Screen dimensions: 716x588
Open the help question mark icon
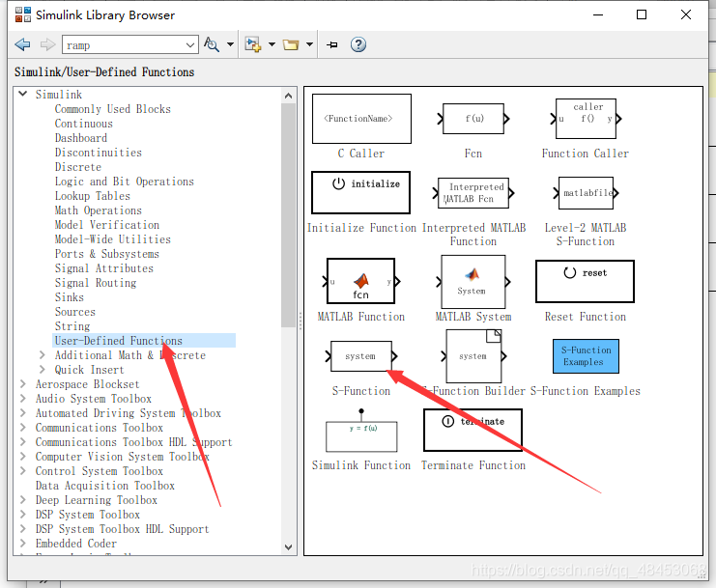click(358, 44)
